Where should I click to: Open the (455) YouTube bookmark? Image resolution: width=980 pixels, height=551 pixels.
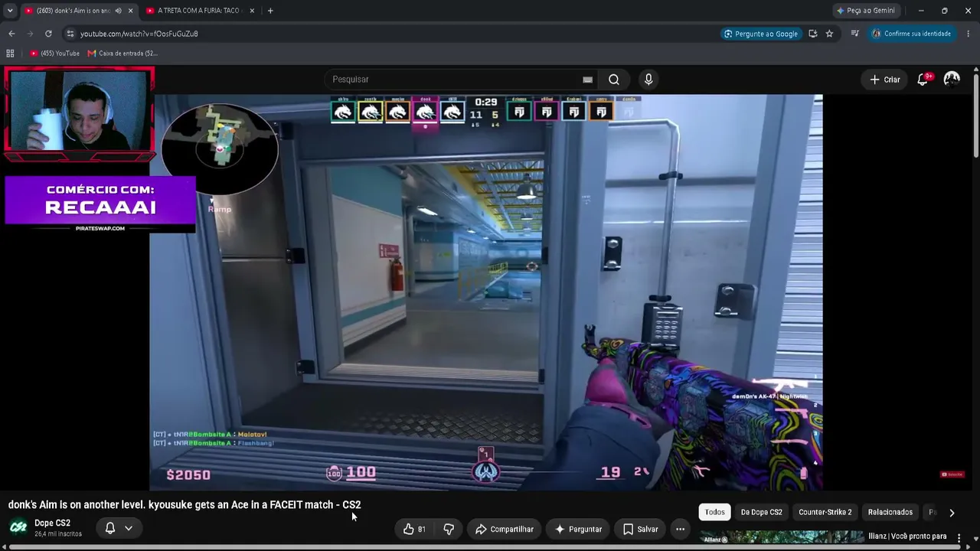pos(55,54)
